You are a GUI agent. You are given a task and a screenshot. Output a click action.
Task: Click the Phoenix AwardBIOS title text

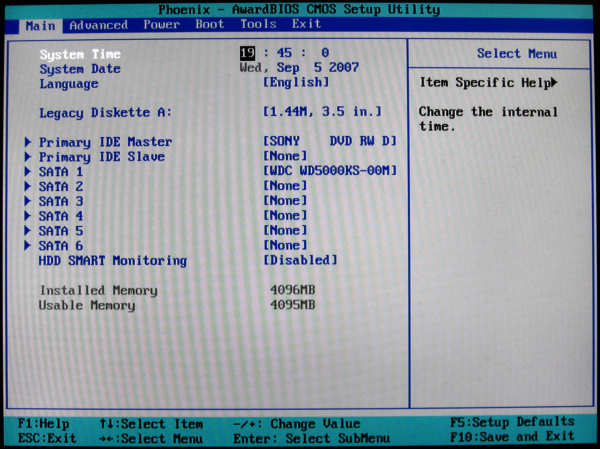pyautogui.click(x=299, y=9)
